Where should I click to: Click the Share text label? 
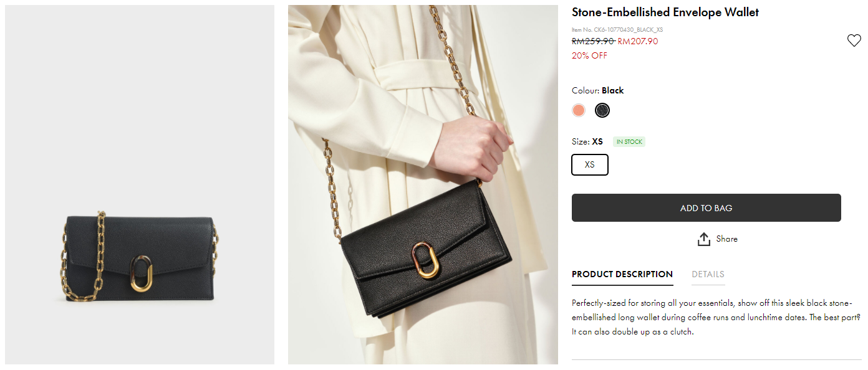point(726,239)
